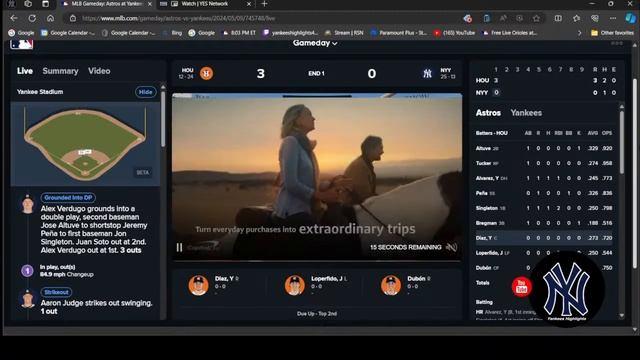This screenshot has height=360, width=640.
Task: Open the (165) YouTube bookmark
Action: coord(455,33)
